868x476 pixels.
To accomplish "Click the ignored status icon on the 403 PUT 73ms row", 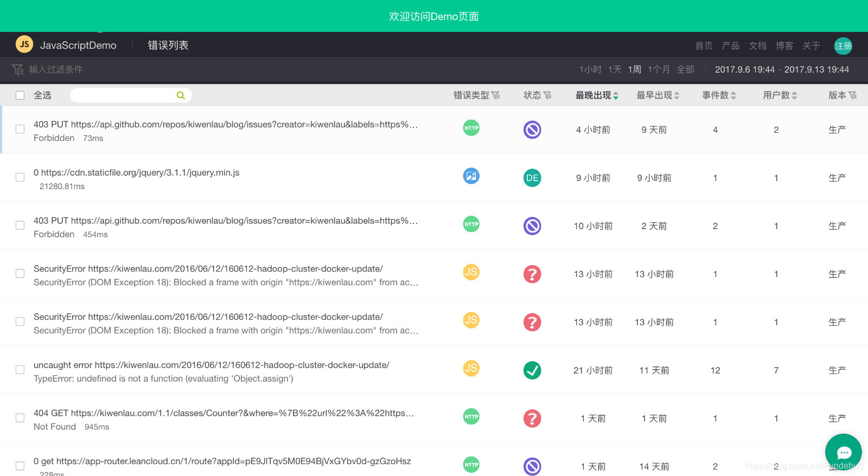I will click(532, 130).
